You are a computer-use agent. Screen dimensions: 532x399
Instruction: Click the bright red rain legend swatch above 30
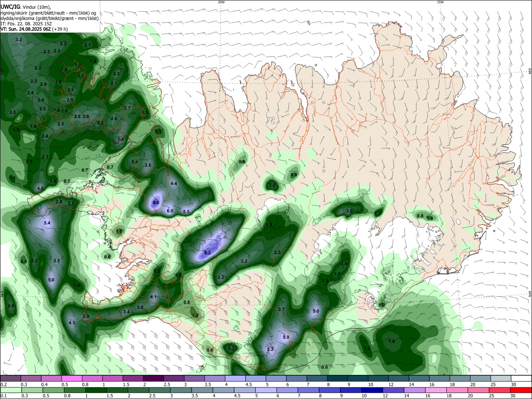pos(521,390)
